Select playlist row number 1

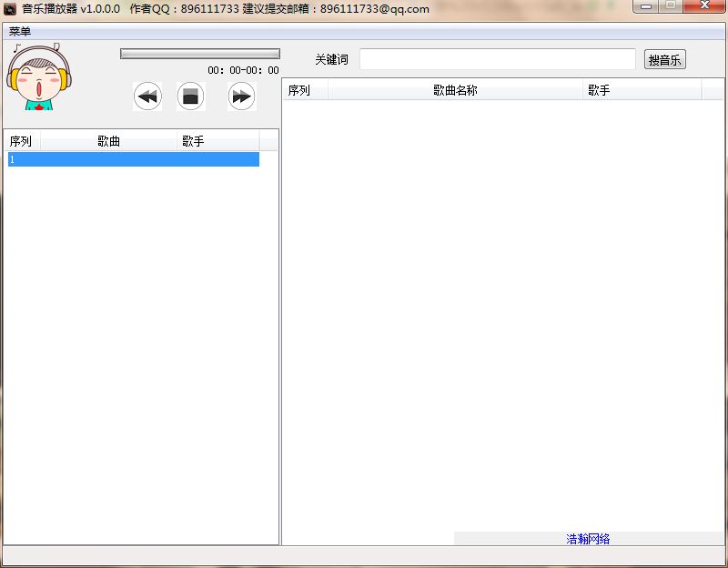point(133,159)
